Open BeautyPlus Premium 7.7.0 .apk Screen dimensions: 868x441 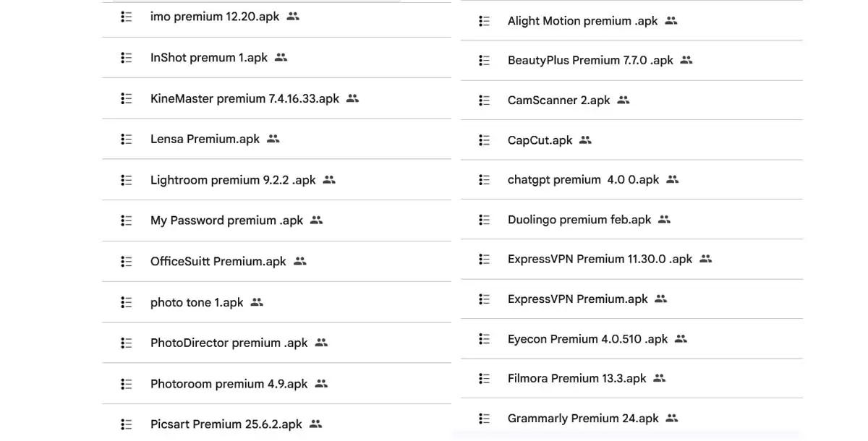[590, 61]
